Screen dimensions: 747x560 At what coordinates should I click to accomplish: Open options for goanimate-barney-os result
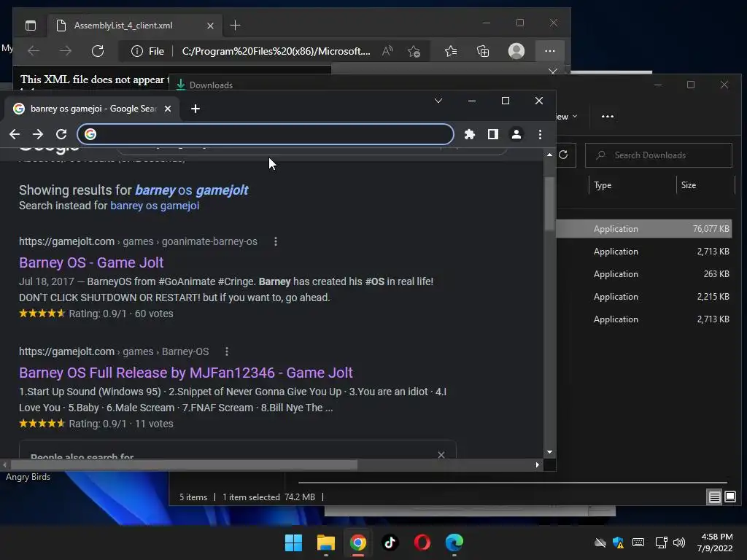(275, 241)
